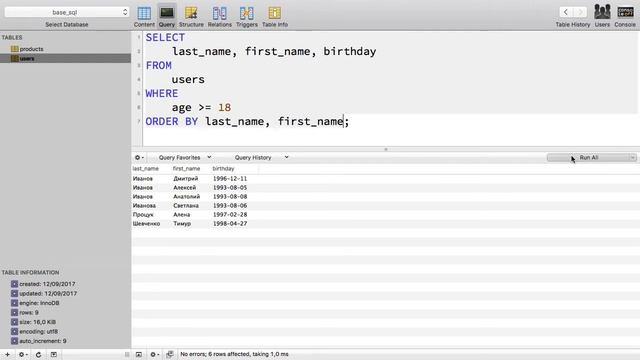Go back in Table History

[566, 12]
